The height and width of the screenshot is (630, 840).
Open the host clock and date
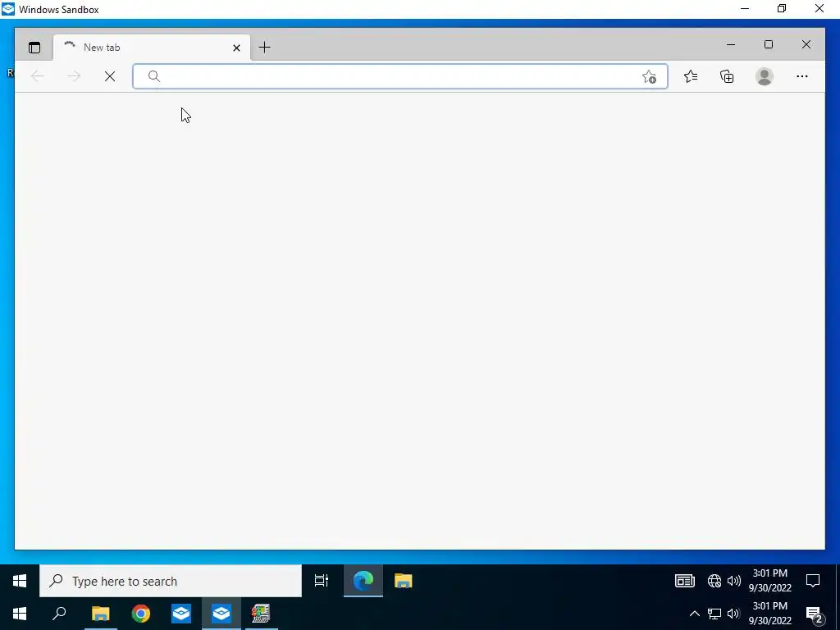pyautogui.click(x=769, y=614)
